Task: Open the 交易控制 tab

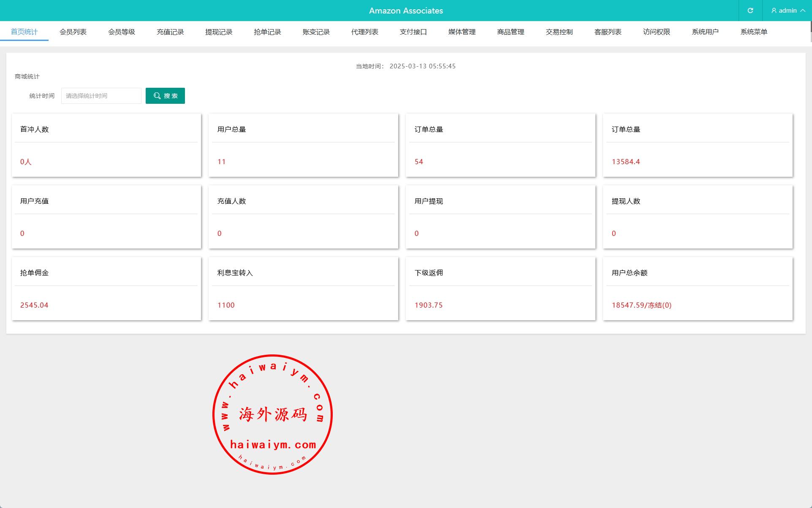Action: [559, 32]
